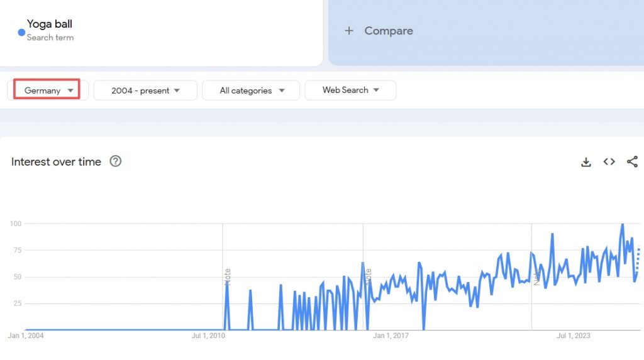Screen dimensions: 644x360
Task: Open the All categories dropdown
Action: (x=252, y=90)
